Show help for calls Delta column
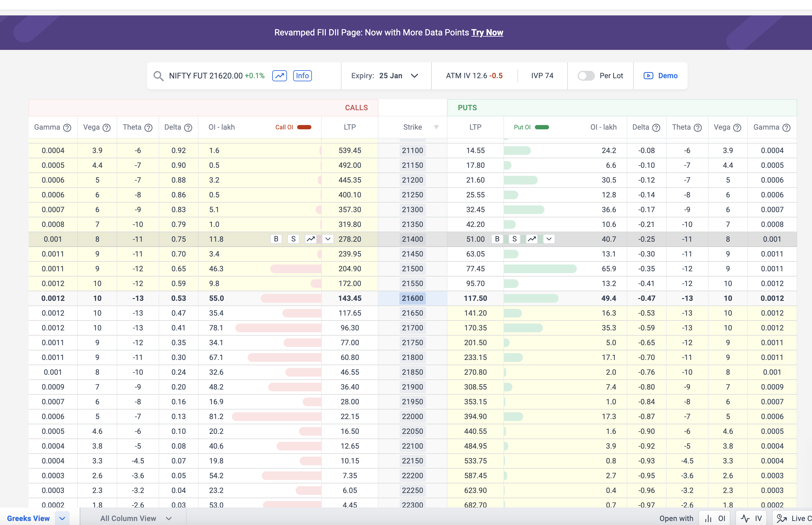Image resolution: width=812 pixels, height=525 pixels. pos(188,127)
